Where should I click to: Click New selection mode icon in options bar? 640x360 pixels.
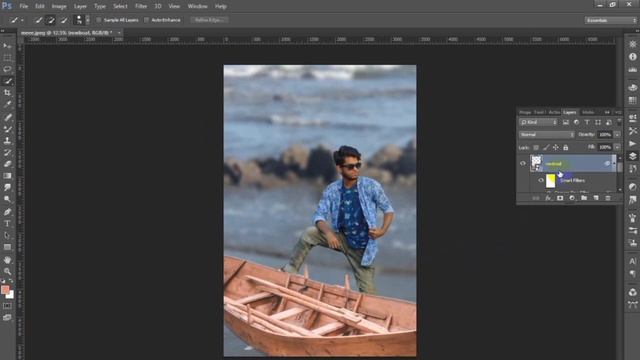(38, 20)
